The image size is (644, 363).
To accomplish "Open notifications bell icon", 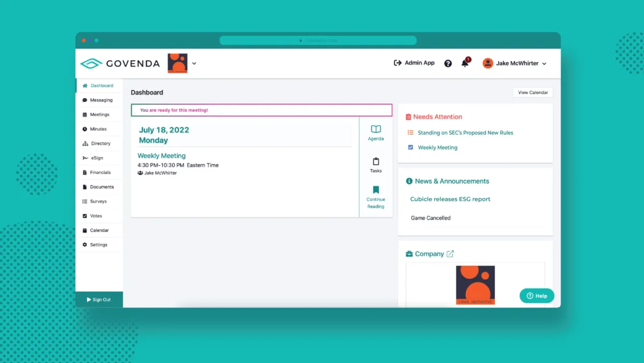I will (x=465, y=63).
